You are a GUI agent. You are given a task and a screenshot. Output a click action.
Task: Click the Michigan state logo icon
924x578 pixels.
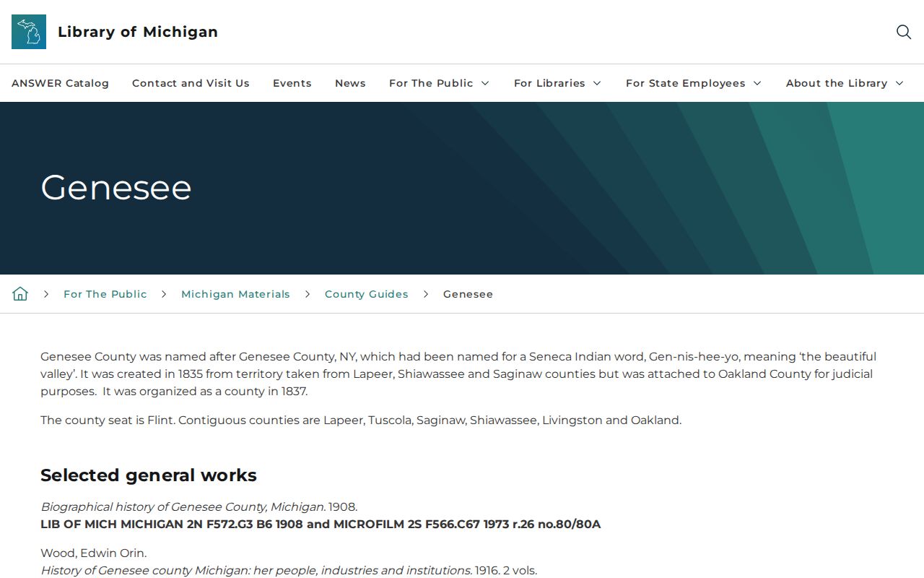29,32
